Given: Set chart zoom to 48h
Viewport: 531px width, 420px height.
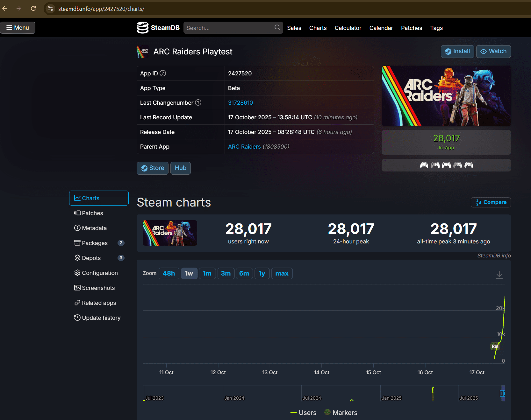Looking at the screenshot, I should pyautogui.click(x=169, y=273).
